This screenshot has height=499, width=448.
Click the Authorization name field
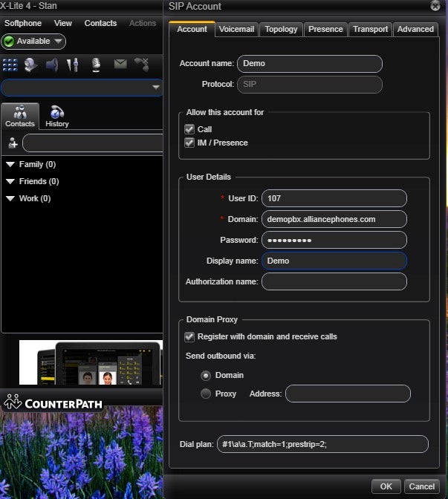(x=334, y=281)
